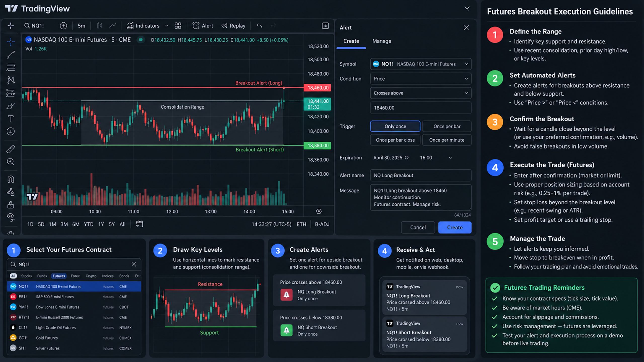644x362 pixels.
Task: Select the brush drawing tool
Action: (11, 106)
